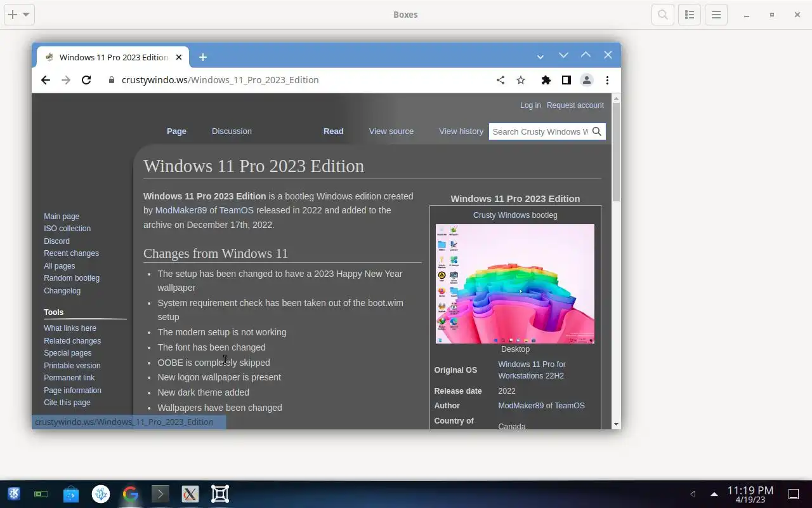
Task: Open the Boxes hamburger menu
Action: pyautogui.click(x=716, y=15)
